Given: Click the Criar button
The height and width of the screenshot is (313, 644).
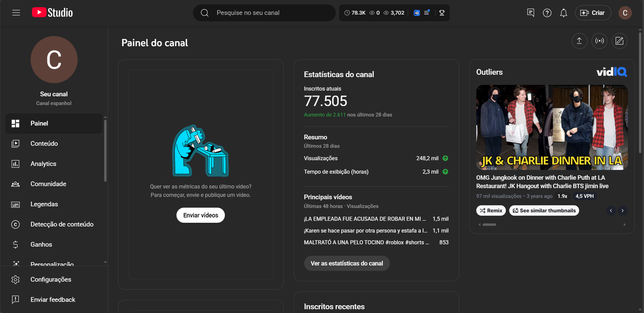Looking at the screenshot, I should [x=593, y=13].
